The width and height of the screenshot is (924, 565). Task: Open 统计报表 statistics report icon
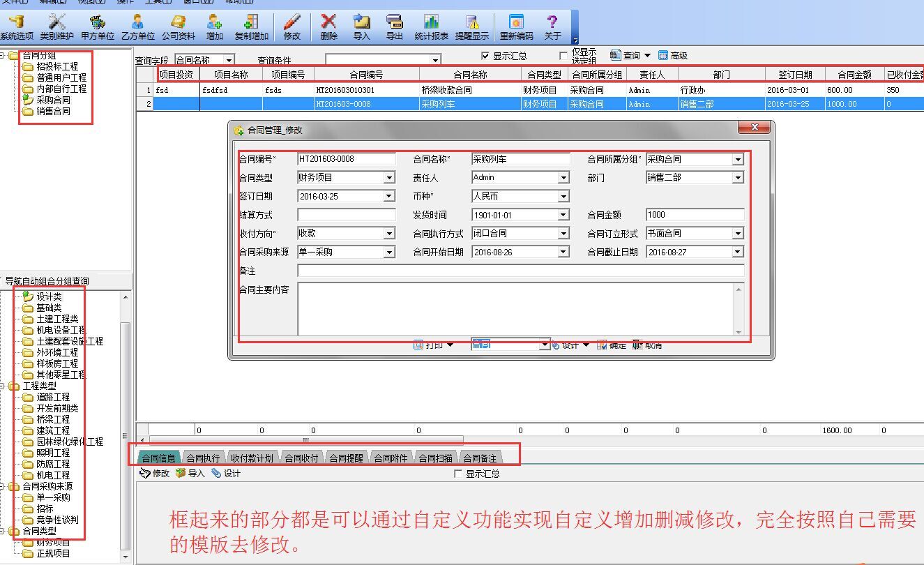(x=432, y=27)
